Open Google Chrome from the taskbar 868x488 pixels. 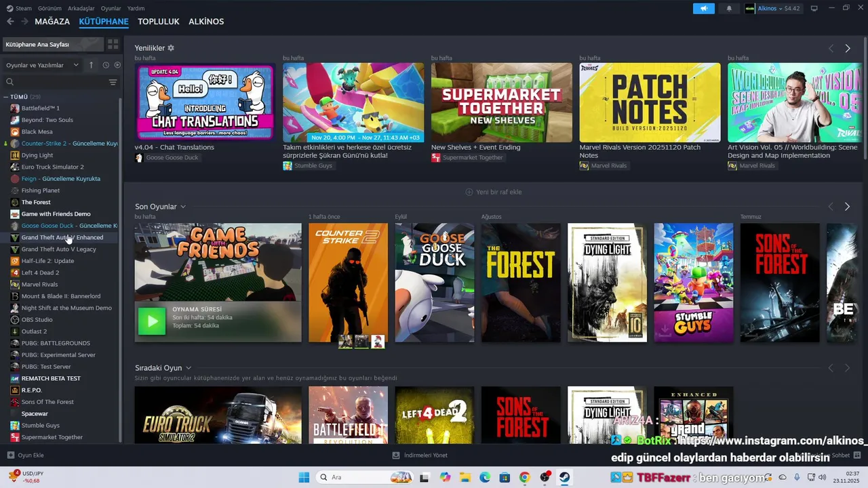click(x=524, y=477)
